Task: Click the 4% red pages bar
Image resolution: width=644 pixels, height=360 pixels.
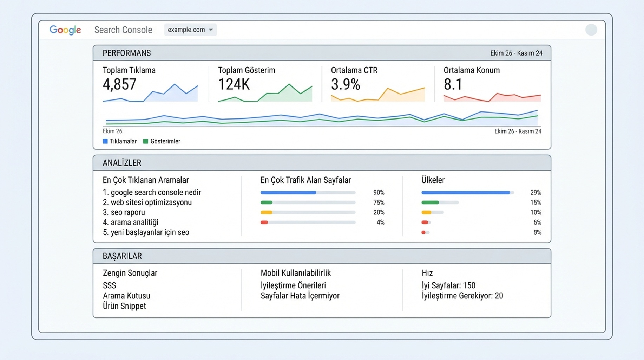Action: [308, 222]
